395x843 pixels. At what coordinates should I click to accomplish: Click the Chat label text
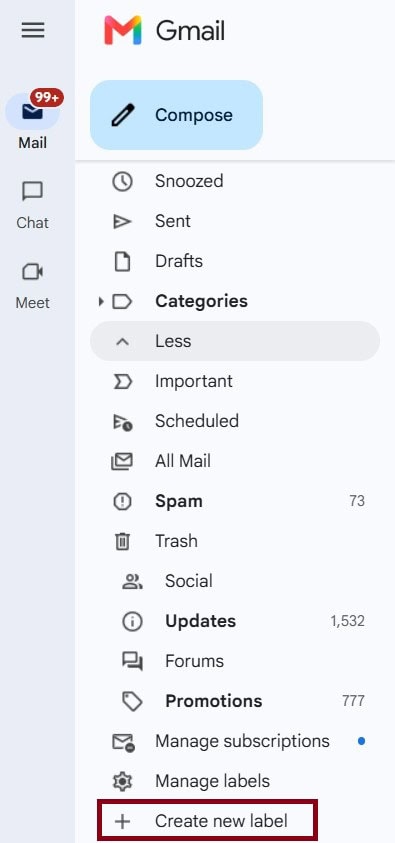point(32,223)
